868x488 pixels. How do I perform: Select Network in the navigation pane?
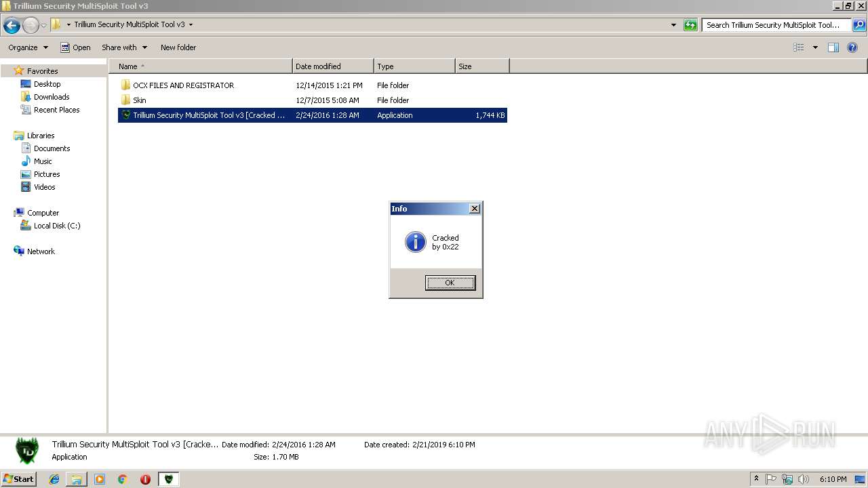click(x=41, y=251)
